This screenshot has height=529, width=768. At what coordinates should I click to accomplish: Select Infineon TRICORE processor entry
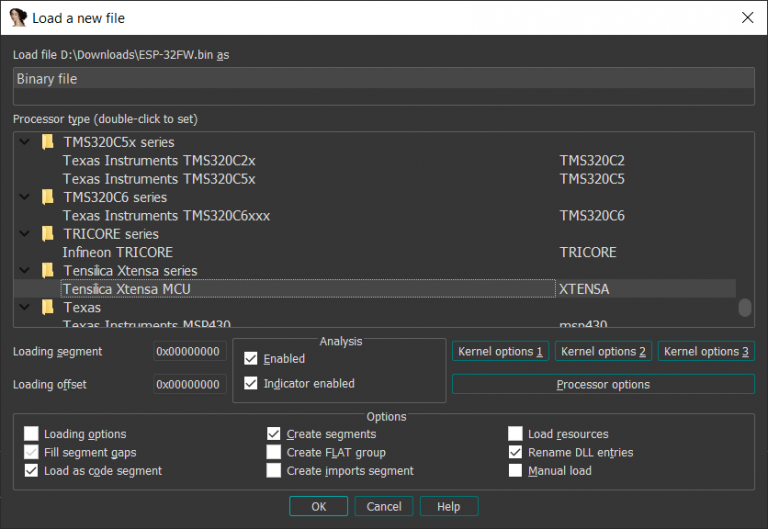(117, 252)
